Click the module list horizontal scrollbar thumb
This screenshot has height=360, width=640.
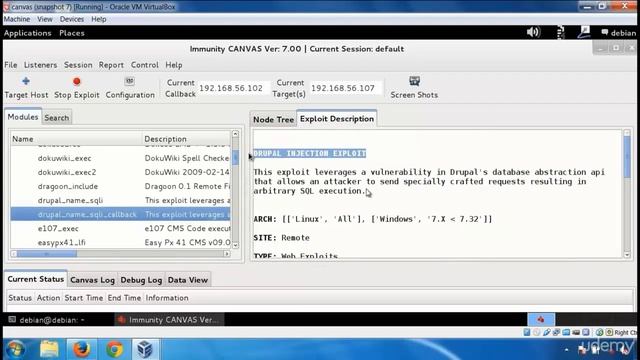[47, 254]
